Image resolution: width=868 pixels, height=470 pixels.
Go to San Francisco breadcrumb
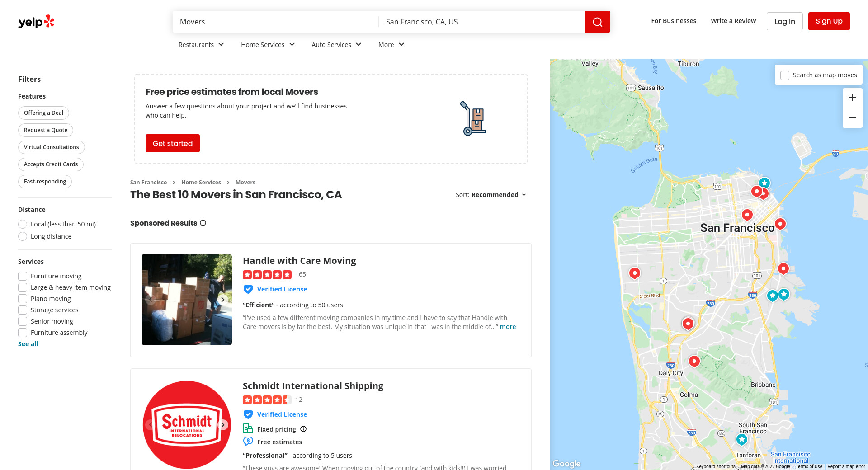148,183
